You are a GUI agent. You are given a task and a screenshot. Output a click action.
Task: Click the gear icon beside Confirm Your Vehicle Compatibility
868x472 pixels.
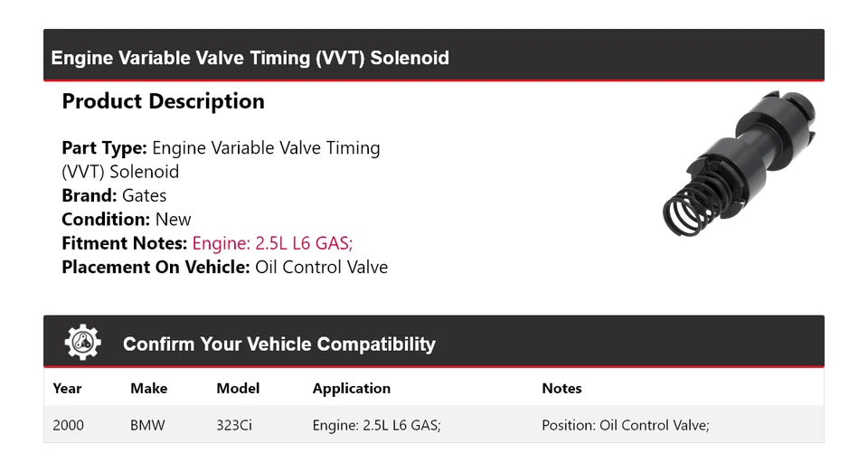(83, 343)
